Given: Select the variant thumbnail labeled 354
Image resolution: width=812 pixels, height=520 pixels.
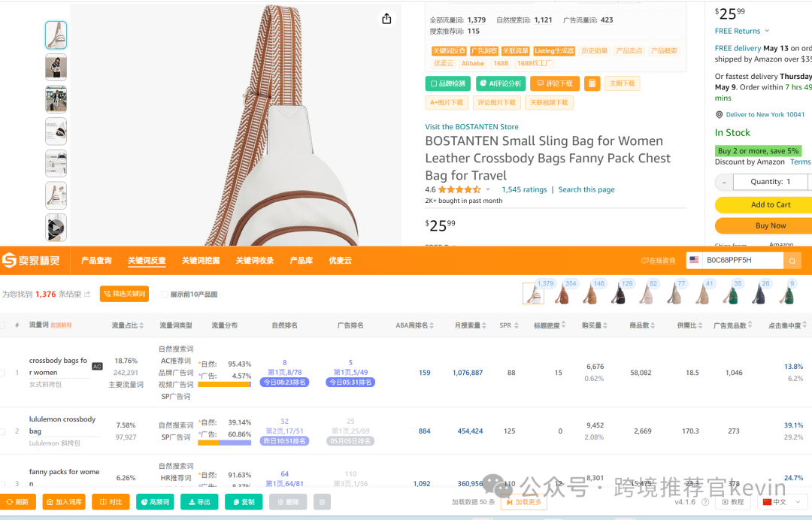Looking at the screenshot, I should (562, 295).
